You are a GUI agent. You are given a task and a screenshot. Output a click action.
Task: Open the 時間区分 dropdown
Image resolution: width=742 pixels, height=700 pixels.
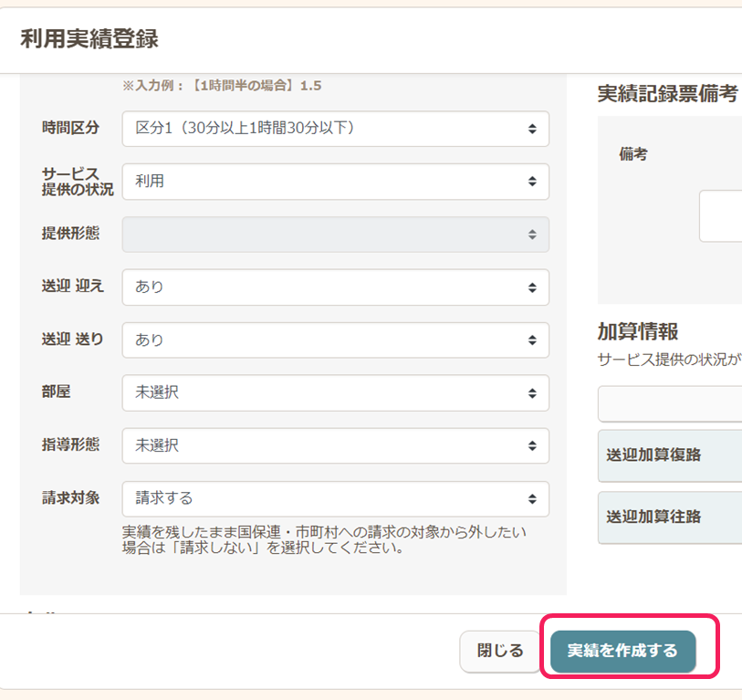pos(335,129)
